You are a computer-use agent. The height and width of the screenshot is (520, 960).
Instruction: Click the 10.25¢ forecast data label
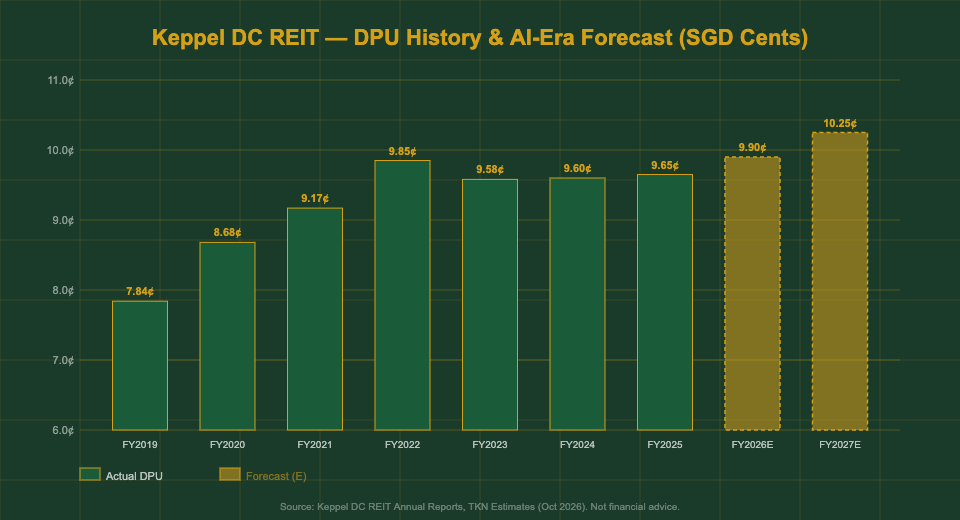pos(840,124)
